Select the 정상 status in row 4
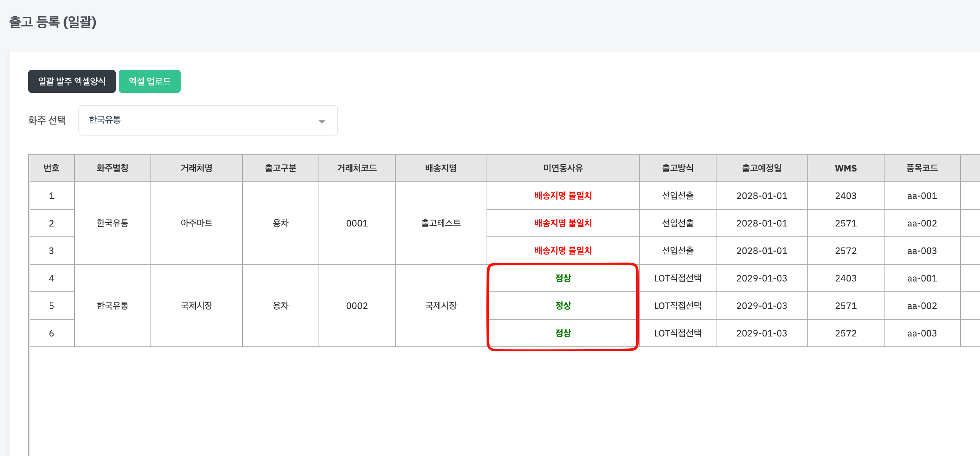 coord(563,278)
